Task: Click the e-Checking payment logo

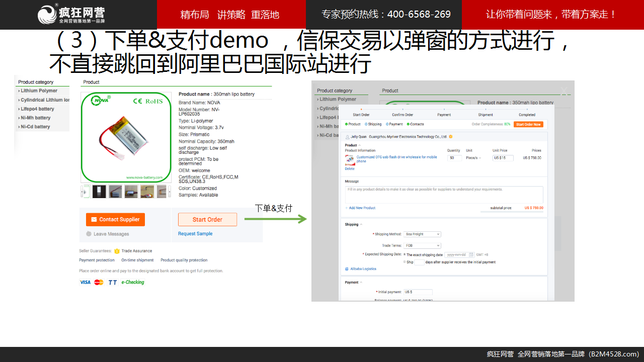Action: [133, 282]
